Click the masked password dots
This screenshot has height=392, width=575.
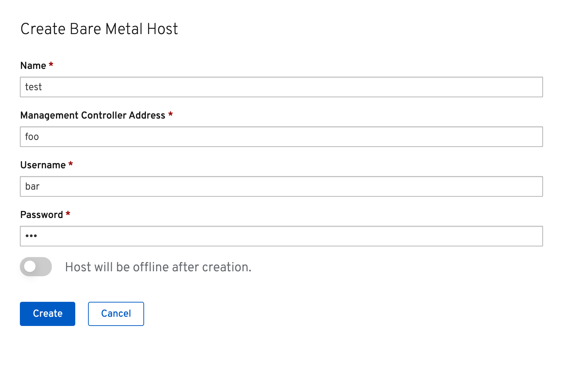pyautogui.click(x=31, y=236)
